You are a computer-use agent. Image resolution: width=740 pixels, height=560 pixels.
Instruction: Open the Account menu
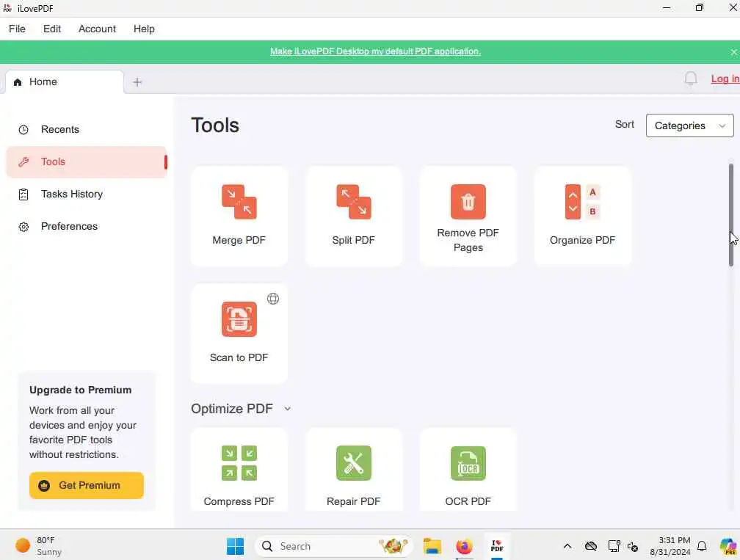pos(97,29)
